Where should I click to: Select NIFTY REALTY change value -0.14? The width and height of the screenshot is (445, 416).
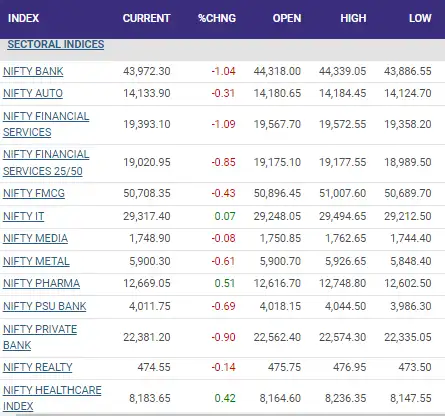pyautogui.click(x=223, y=367)
